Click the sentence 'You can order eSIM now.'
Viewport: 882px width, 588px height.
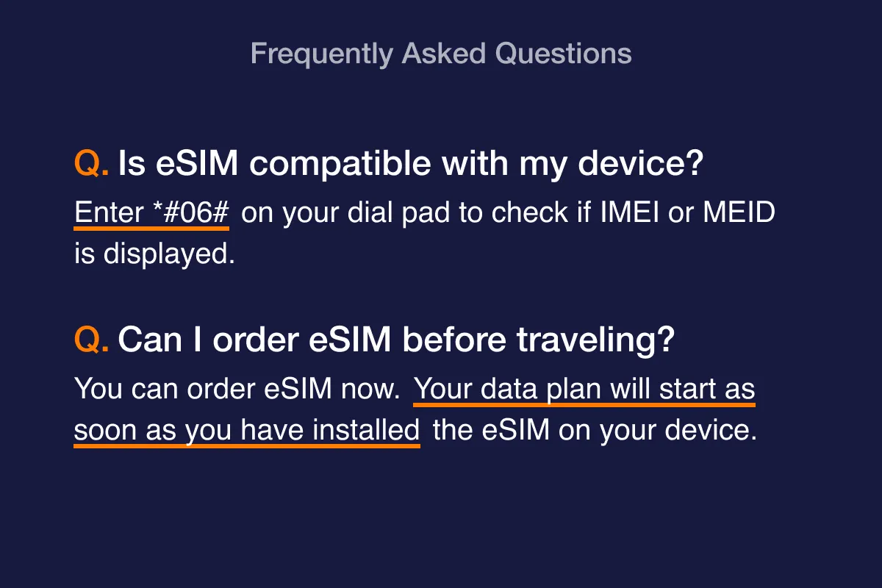(237, 389)
